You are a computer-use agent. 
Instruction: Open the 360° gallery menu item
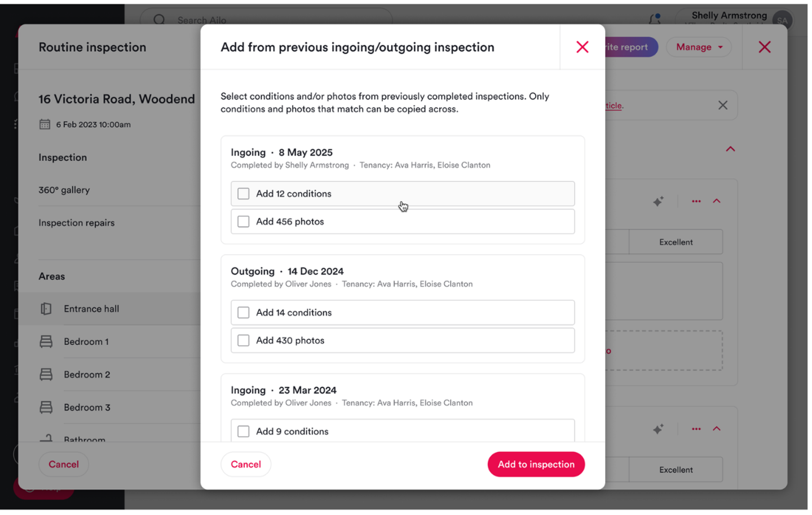(64, 190)
